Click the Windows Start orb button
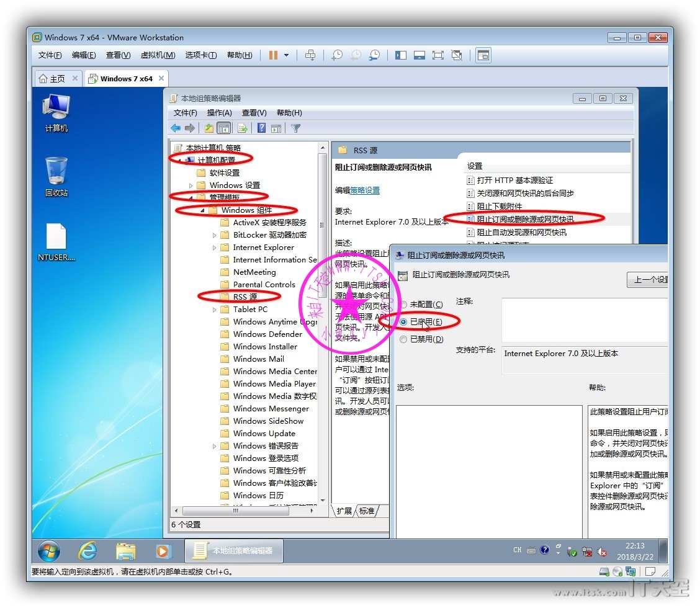The image size is (700, 608). click(x=49, y=550)
